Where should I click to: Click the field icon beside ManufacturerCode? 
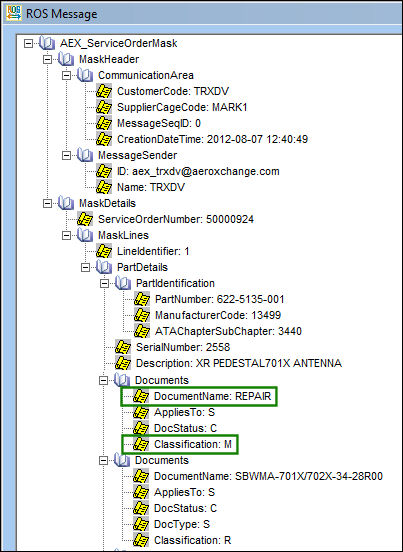142,315
